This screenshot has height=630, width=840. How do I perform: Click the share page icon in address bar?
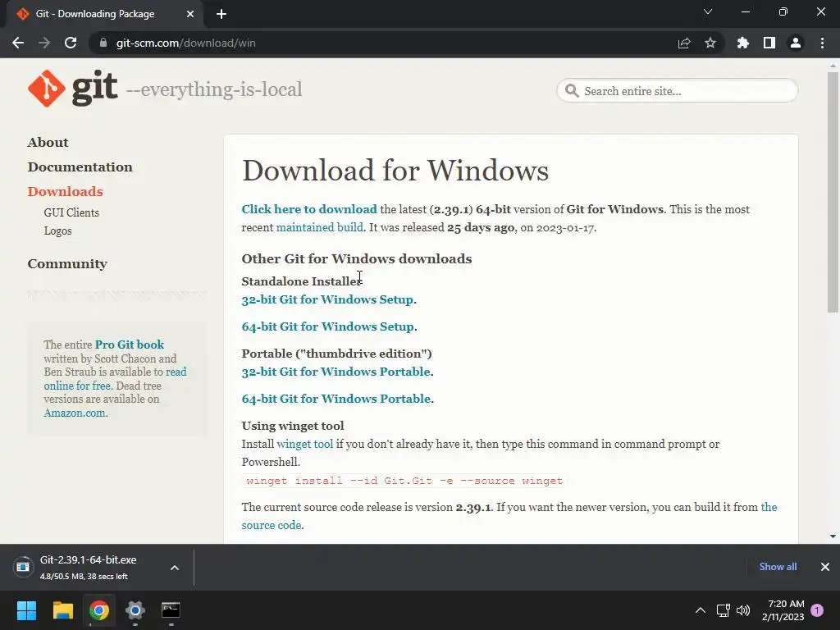pos(684,43)
